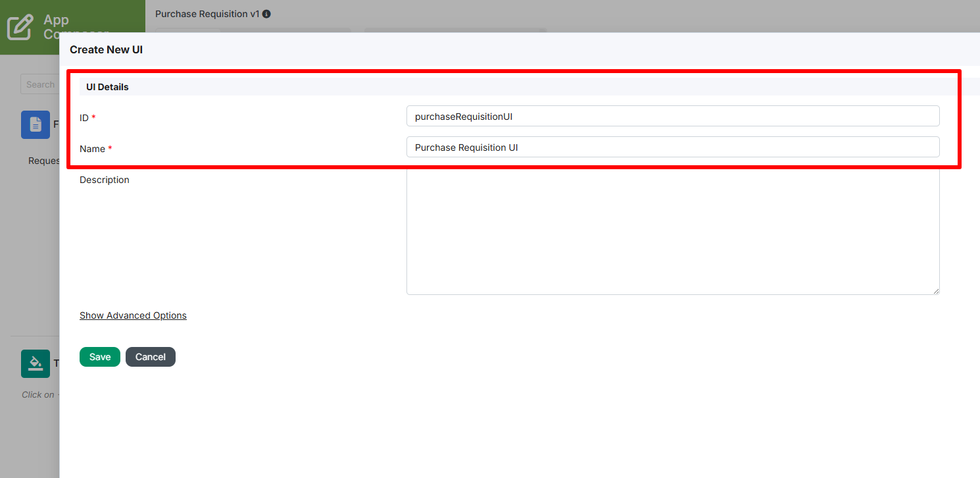Viewport: 980px width, 478px height.
Task: Click the App Composer pencil logo icon
Action: (20, 26)
